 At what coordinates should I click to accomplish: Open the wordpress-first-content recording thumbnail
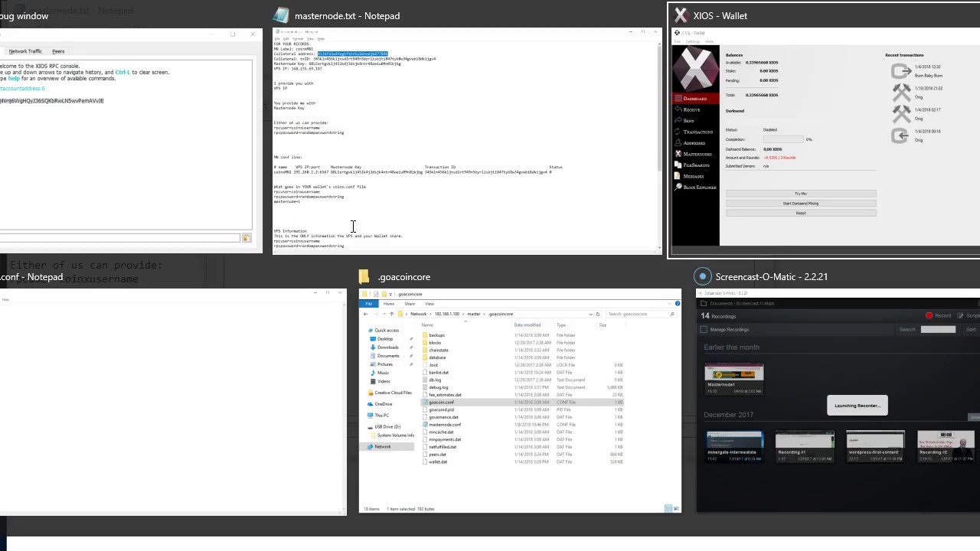874,446
